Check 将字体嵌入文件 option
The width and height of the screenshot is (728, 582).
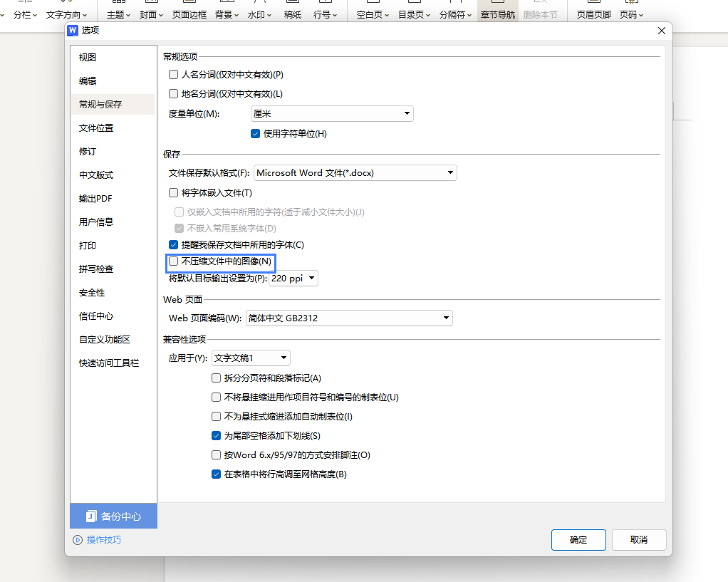(174, 193)
